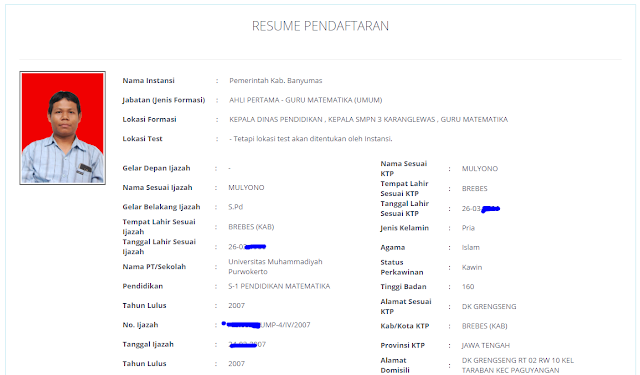Screen dimensions: 640x375
Task: Click the applicant photo thumbnail
Action: click(62, 128)
